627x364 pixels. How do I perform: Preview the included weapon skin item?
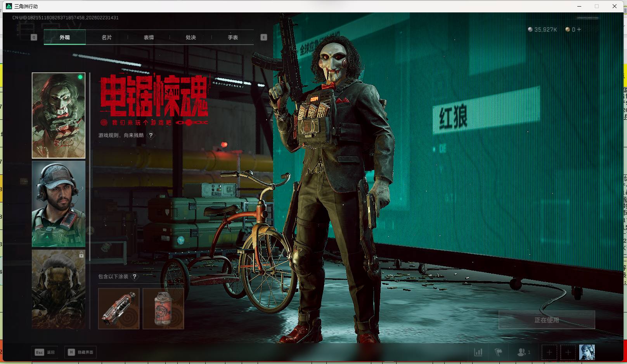coord(119,309)
